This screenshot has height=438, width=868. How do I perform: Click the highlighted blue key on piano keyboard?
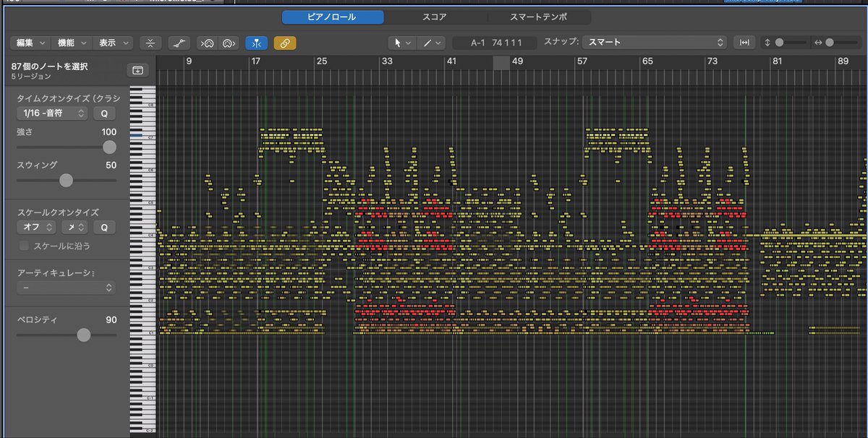click(x=136, y=135)
